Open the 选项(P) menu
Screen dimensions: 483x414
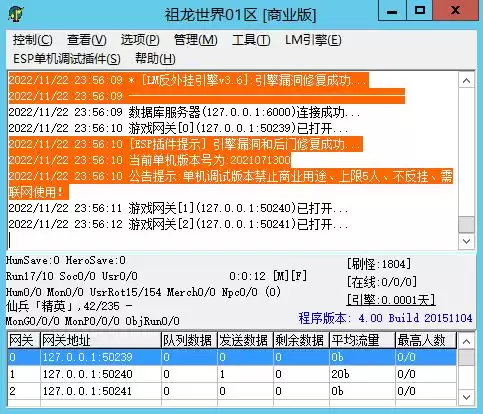pos(140,40)
